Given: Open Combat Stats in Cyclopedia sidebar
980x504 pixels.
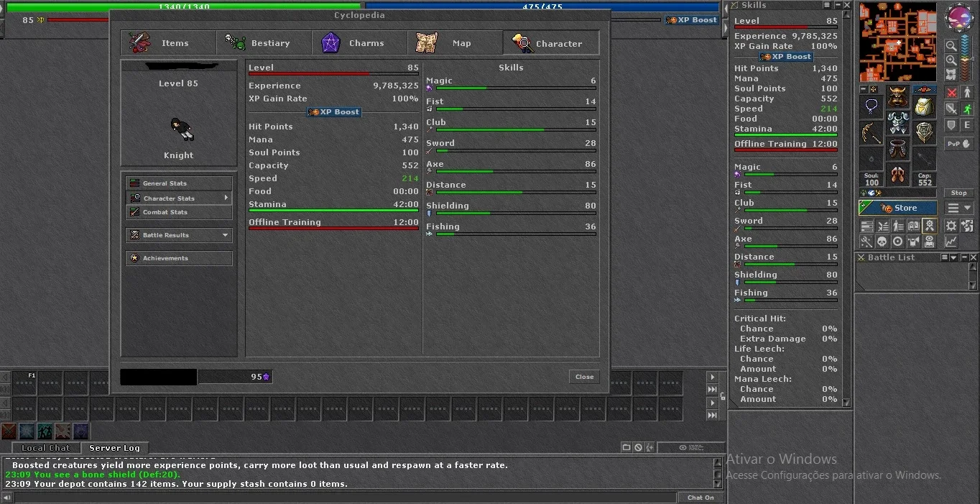Looking at the screenshot, I should pos(179,212).
